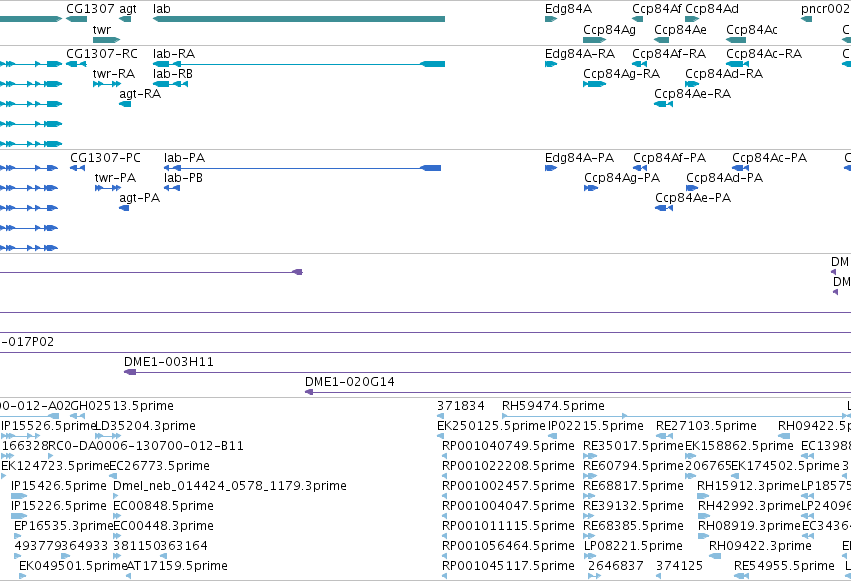Select the Ccp84Ac-RA transcript label
Image resolution: width=851 pixels, height=581 pixels.
764,54
